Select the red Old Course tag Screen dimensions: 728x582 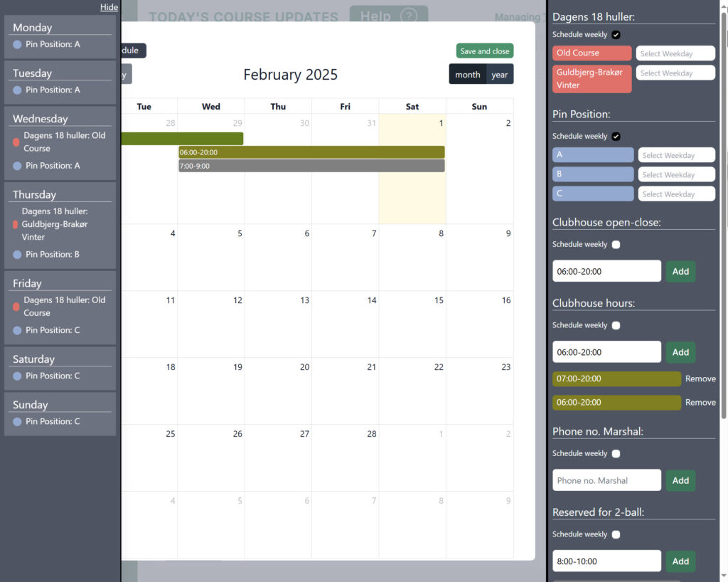592,53
